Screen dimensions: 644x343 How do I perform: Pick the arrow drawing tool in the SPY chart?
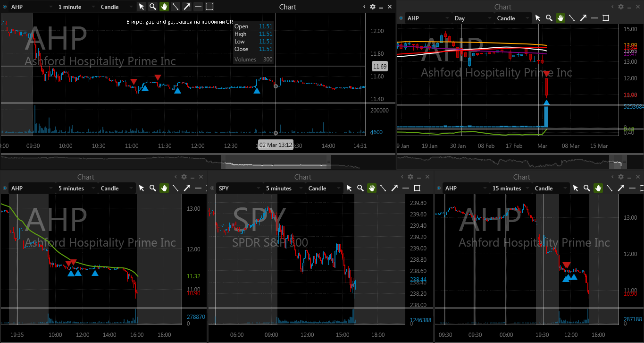point(394,188)
